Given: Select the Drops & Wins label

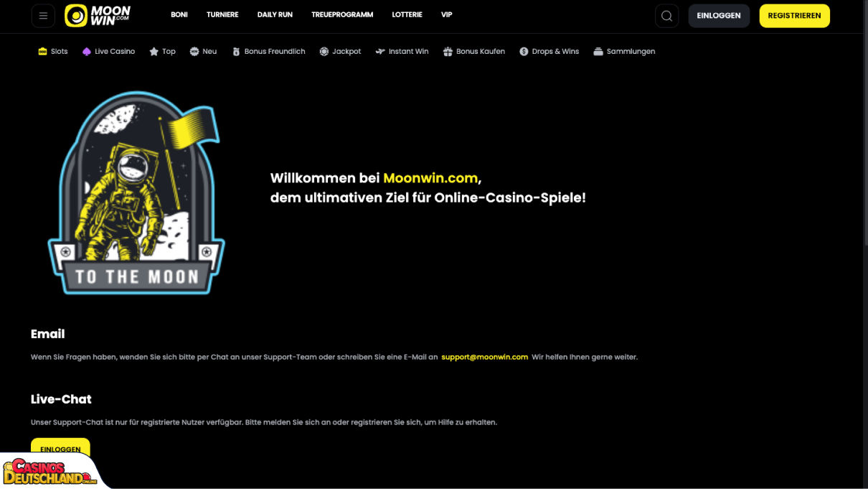Looking at the screenshot, I should (555, 52).
